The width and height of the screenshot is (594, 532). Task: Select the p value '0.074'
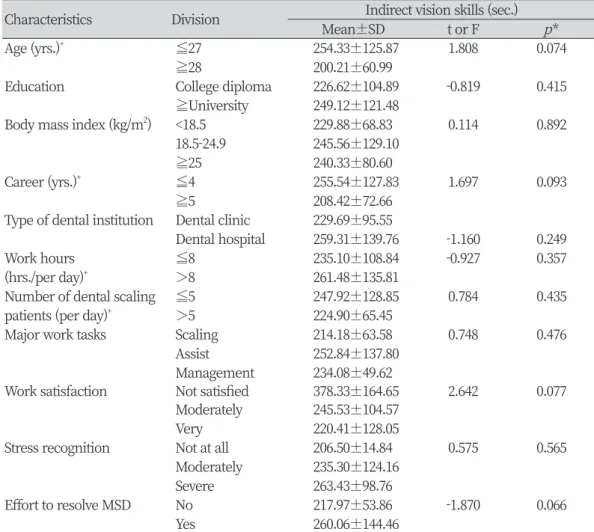pos(551,49)
